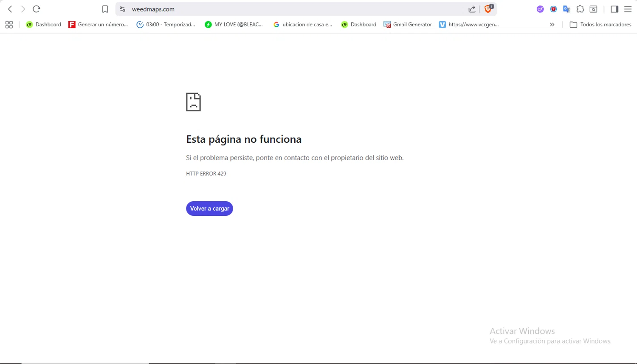Click the 'Volver a cargar' button
The width and height of the screenshot is (637, 364).
pyautogui.click(x=209, y=209)
